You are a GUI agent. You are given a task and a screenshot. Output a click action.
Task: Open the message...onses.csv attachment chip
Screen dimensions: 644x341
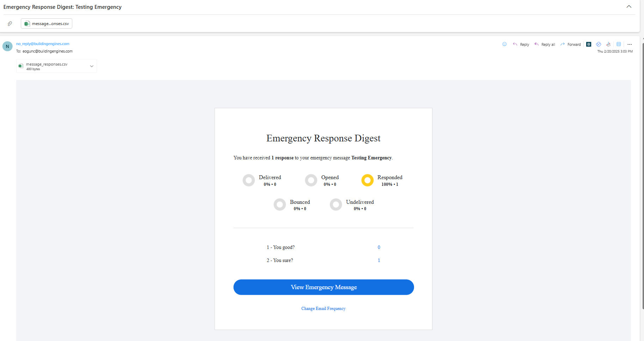pyautogui.click(x=47, y=24)
